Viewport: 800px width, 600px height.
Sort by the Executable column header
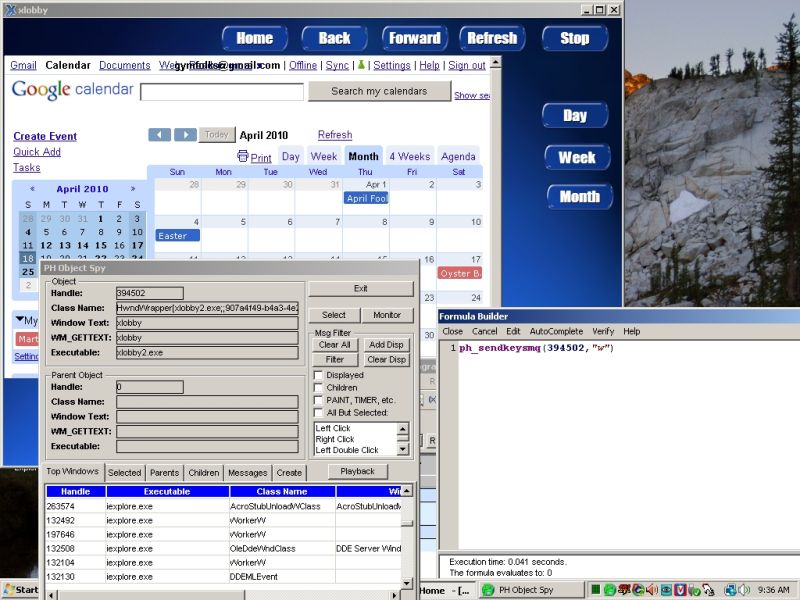point(167,491)
